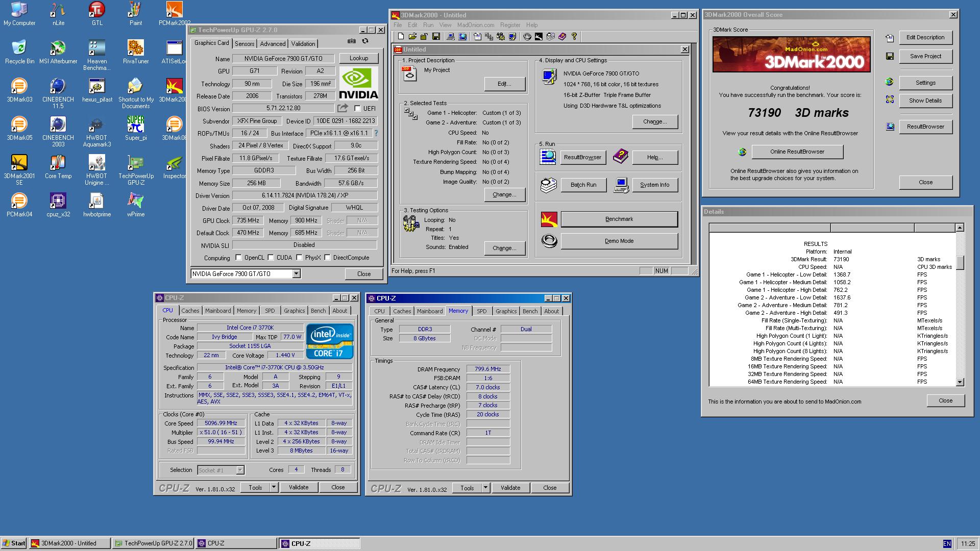
Task: Click New project icon in 3DMark2000 toolbar
Action: coord(401,36)
